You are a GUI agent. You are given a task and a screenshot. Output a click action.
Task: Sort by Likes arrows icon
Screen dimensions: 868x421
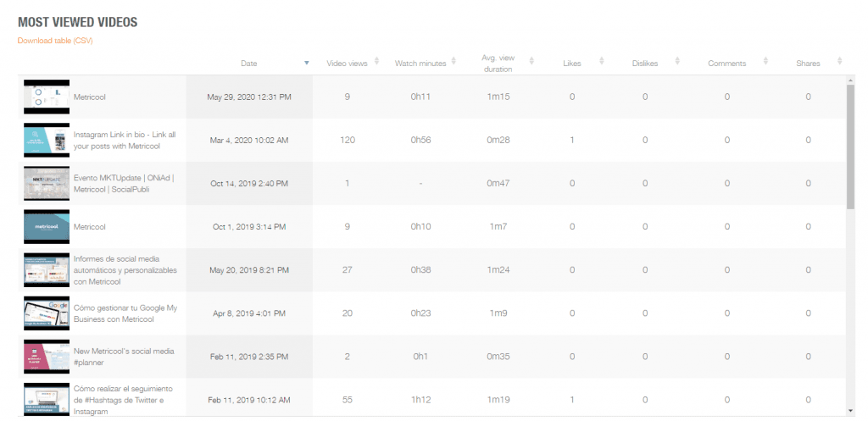602,61
